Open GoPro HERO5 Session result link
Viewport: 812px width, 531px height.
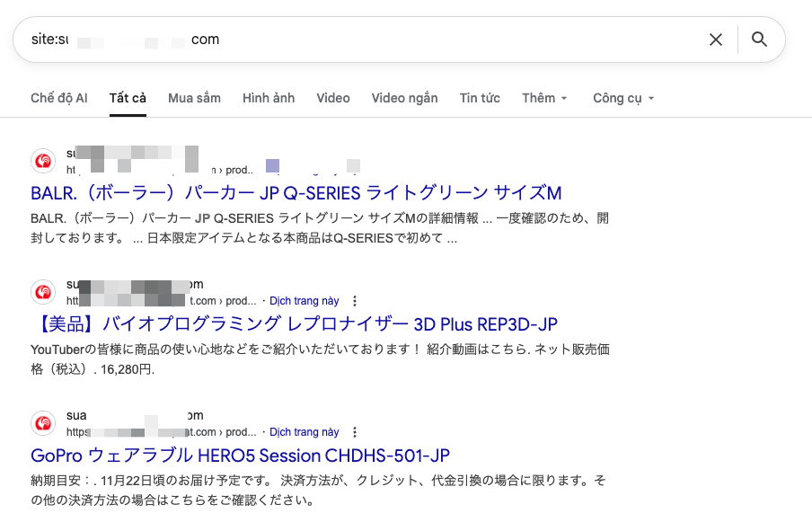(x=240, y=456)
